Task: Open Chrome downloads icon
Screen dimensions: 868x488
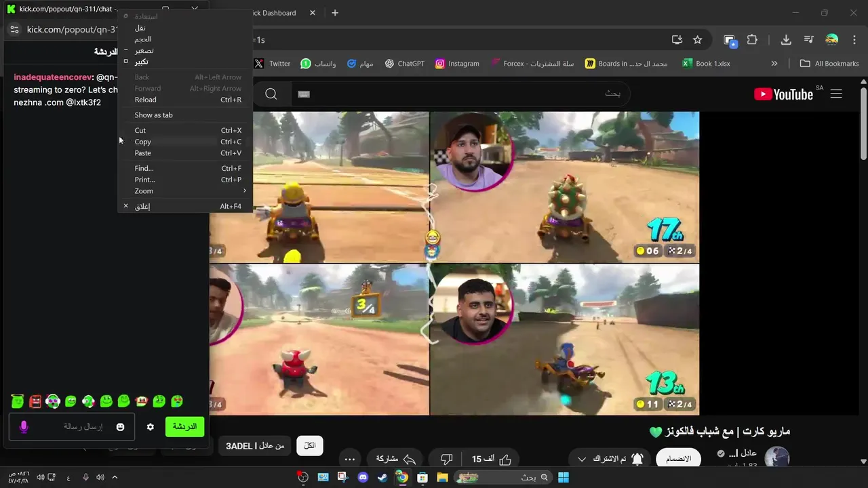Action: tap(786, 39)
